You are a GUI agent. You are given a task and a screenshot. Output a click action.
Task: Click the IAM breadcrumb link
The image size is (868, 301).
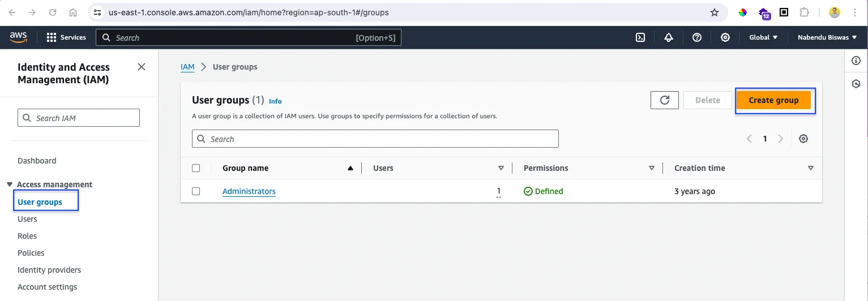tap(187, 67)
